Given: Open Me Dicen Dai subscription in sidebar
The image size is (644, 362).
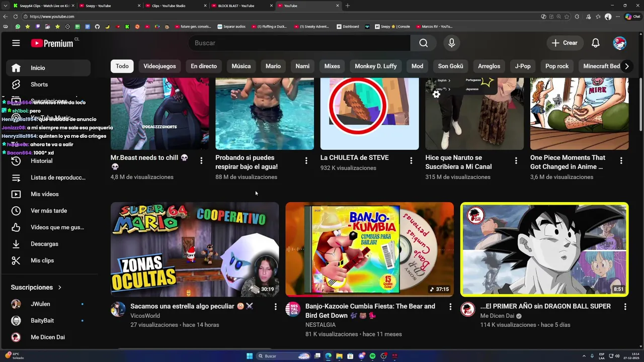Looking at the screenshot, I should pos(48,337).
